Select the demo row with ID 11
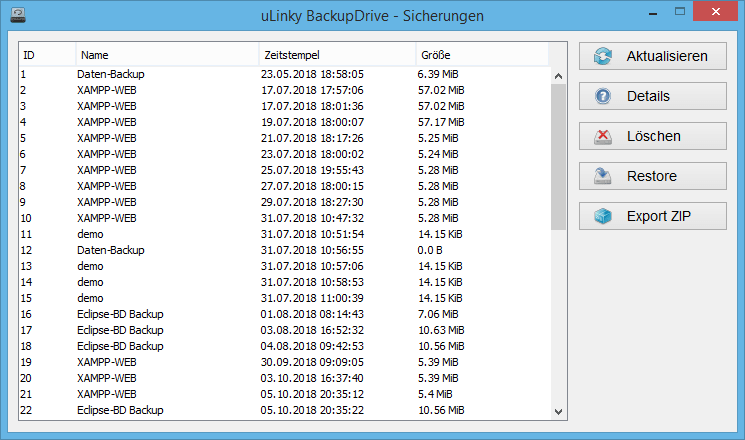The width and height of the screenshot is (745, 440). [x=284, y=234]
